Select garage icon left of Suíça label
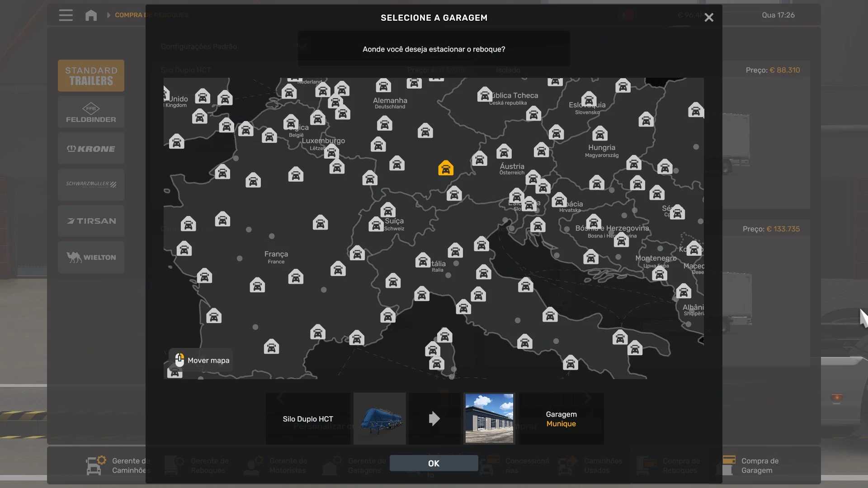 click(x=376, y=224)
